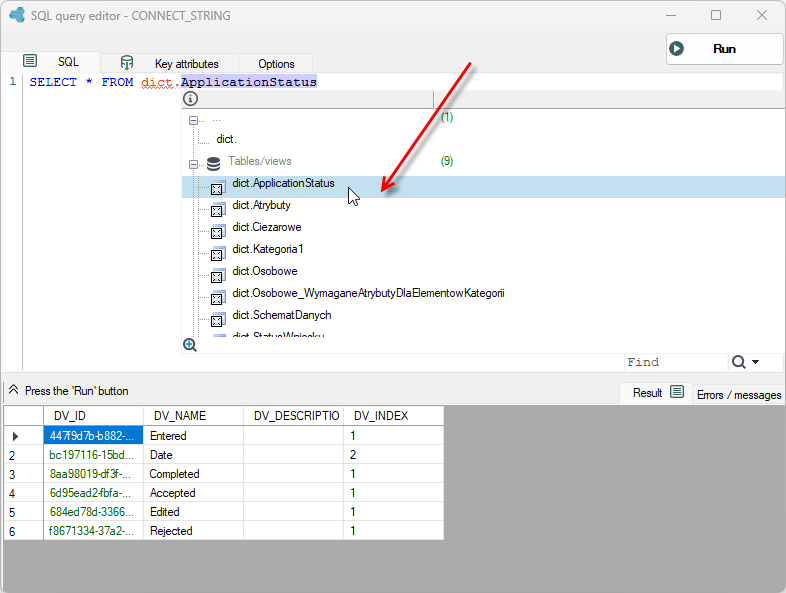Select dict.Atrybuty table suggestion
Screen dimensions: 786x593
pyautogui.click(x=261, y=205)
